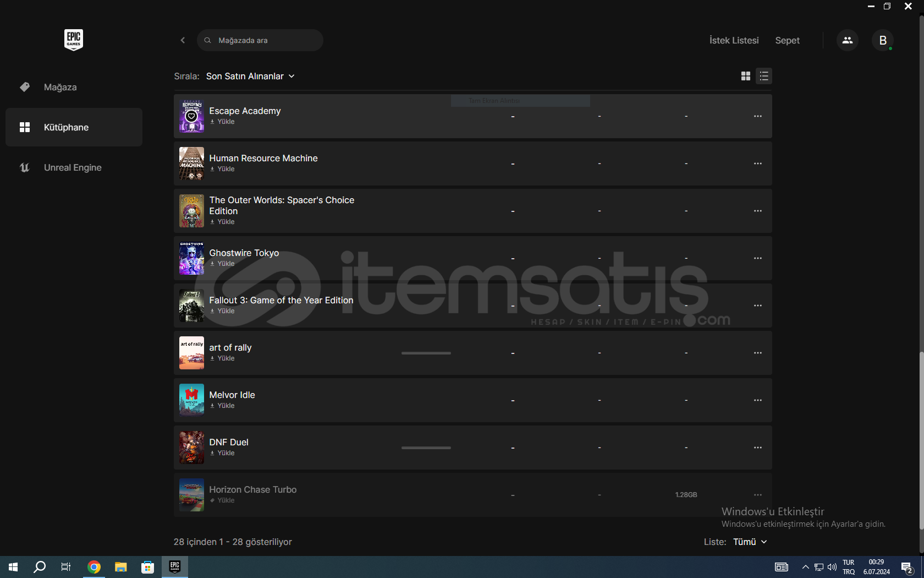Click art of rally progress bar
Viewport: 924px width, 578px height.
click(426, 353)
